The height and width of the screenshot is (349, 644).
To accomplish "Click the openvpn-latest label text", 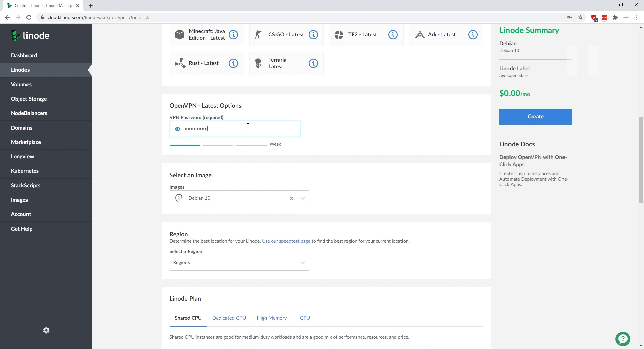I will (x=514, y=76).
